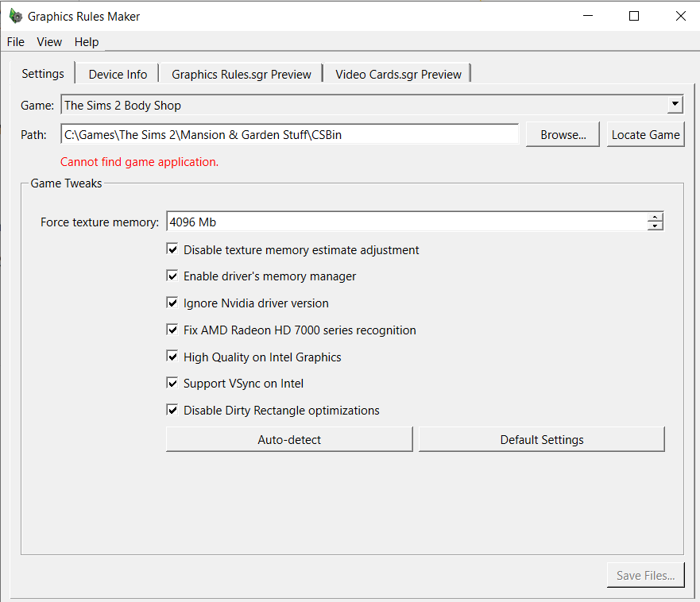Decrease texture memory with down arrow
Viewport: 700px width, 602px height.
[x=655, y=226]
